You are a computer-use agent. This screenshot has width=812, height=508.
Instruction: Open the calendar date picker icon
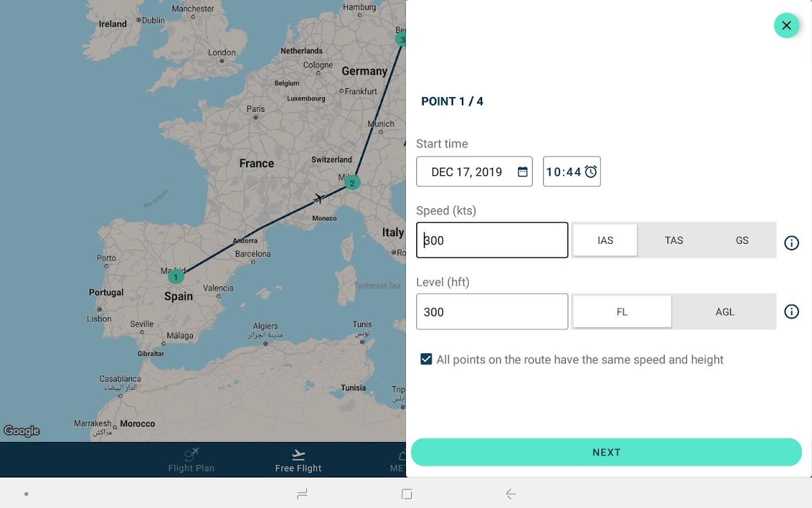coord(522,172)
